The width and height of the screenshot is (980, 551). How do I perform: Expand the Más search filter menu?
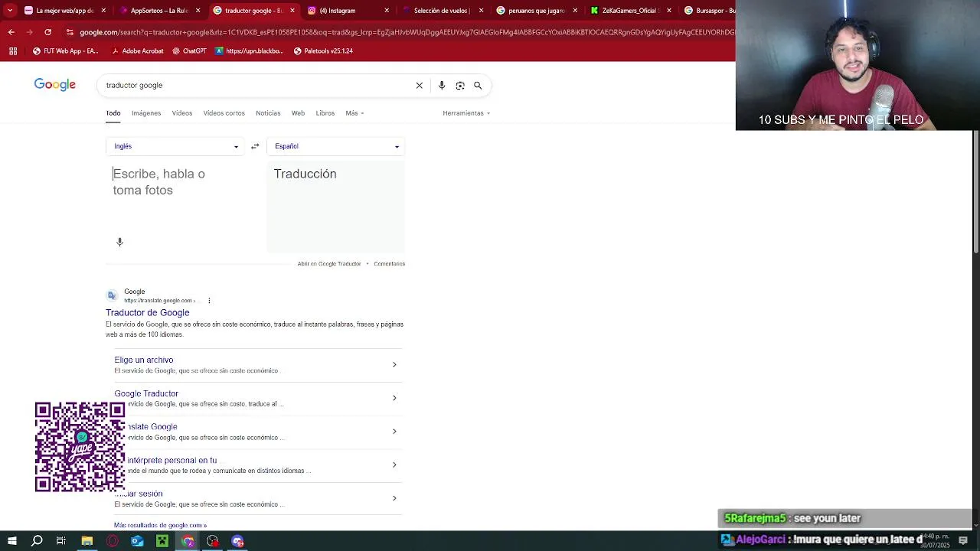point(354,113)
